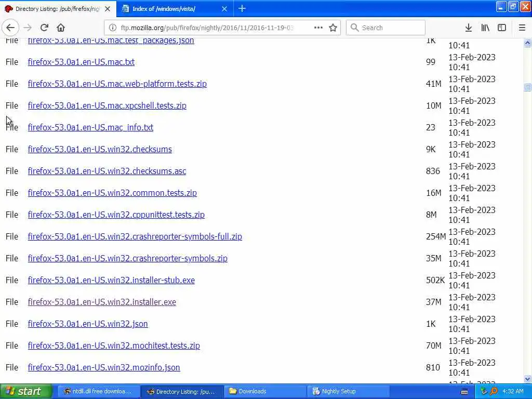Click the scrollbar up arrow

(x=527, y=43)
